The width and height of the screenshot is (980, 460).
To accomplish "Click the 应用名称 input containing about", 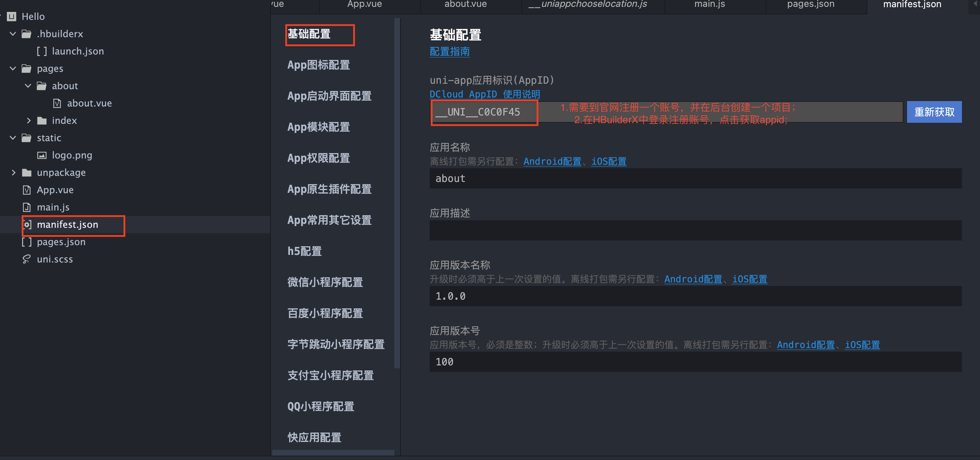I will pyautogui.click(x=695, y=178).
